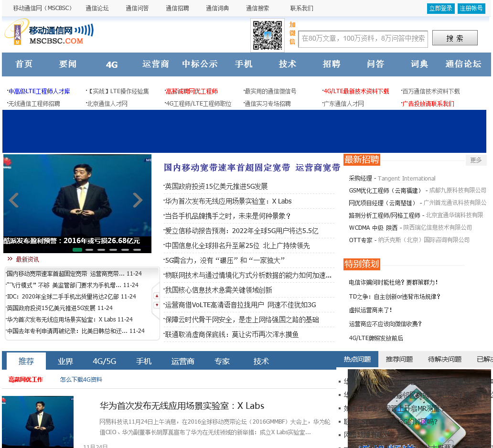Viewport: 493px width, 448px height.
Task: Click the blue banner advertisement
Action: click(244, 131)
